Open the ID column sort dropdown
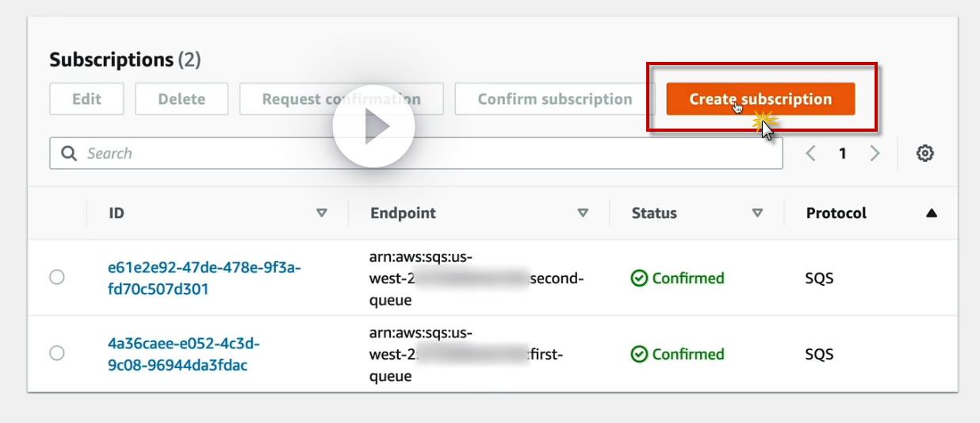 [x=321, y=213]
